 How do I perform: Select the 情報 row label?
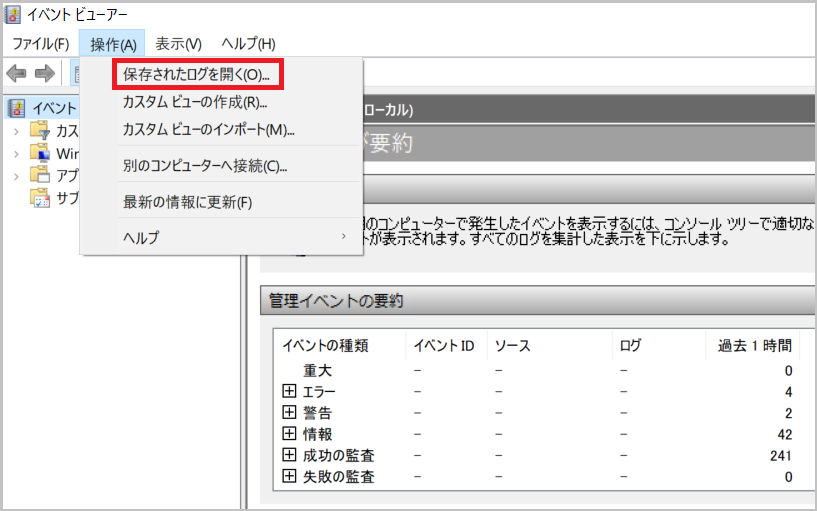tap(317, 434)
